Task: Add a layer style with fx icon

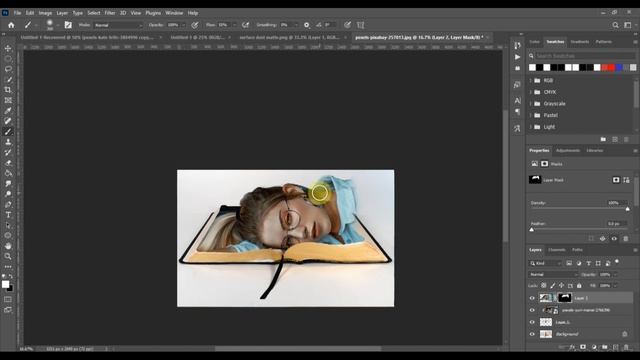Action: pyautogui.click(x=572, y=347)
